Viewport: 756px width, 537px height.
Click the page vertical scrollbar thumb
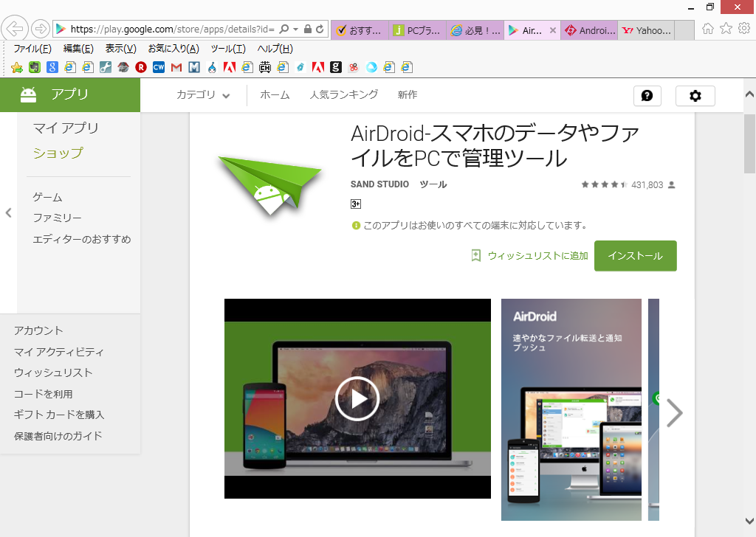[x=749, y=144]
